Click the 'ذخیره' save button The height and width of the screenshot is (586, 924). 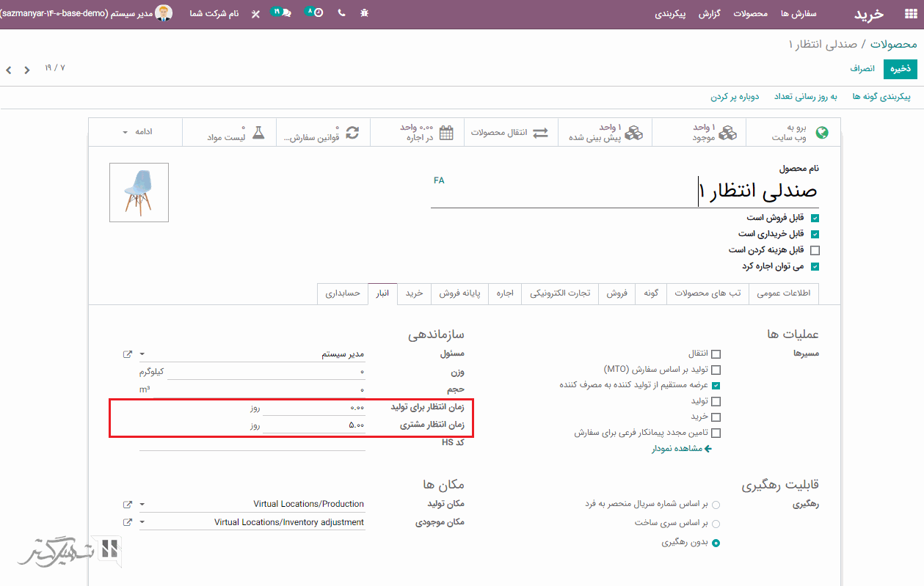(901, 68)
